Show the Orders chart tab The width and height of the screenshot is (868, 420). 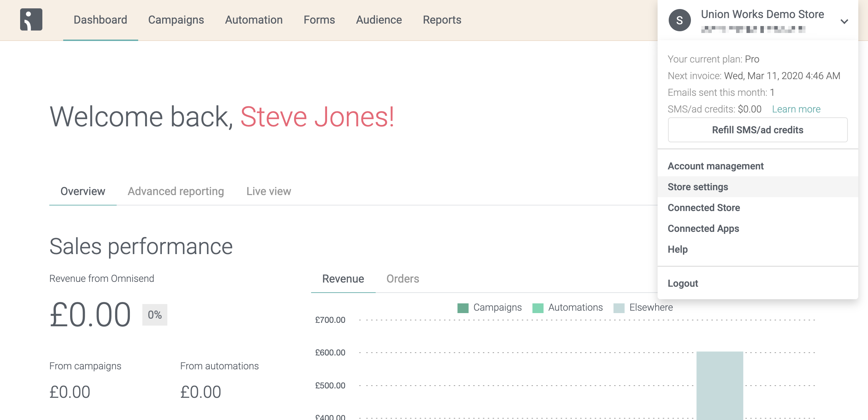[x=403, y=279]
